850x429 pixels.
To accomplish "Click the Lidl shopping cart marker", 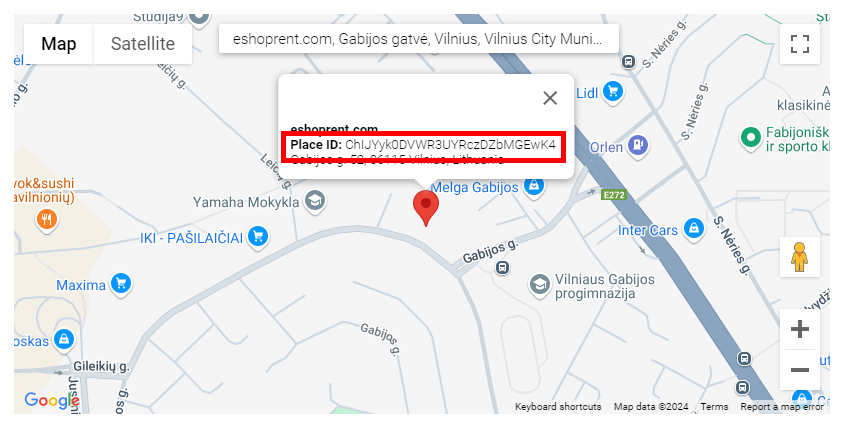I will point(613,91).
